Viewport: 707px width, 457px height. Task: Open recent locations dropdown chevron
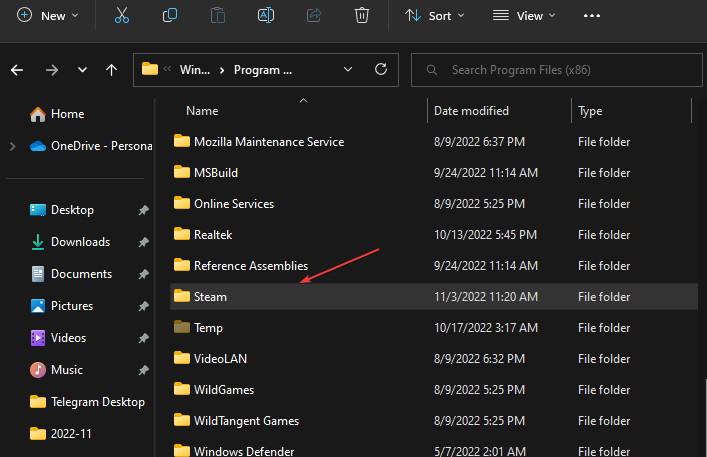tap(82, 70)
